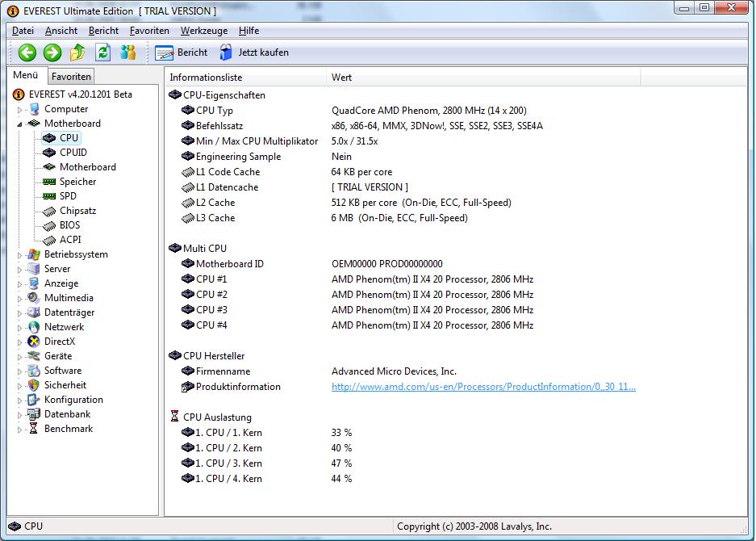Click the users/people toolbar icon
This screenshot has height=541, width=756.
(127, 52)
